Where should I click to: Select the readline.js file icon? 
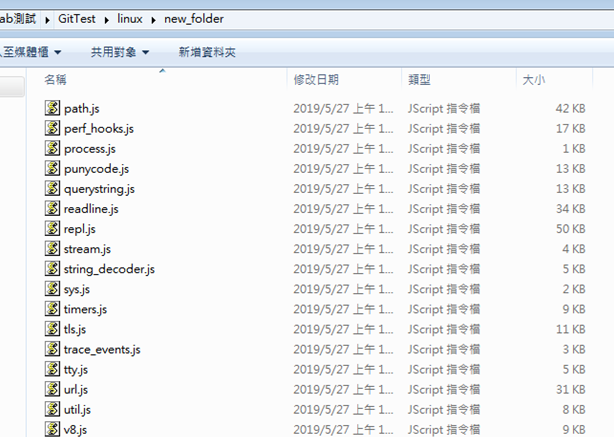coord(53,208)
